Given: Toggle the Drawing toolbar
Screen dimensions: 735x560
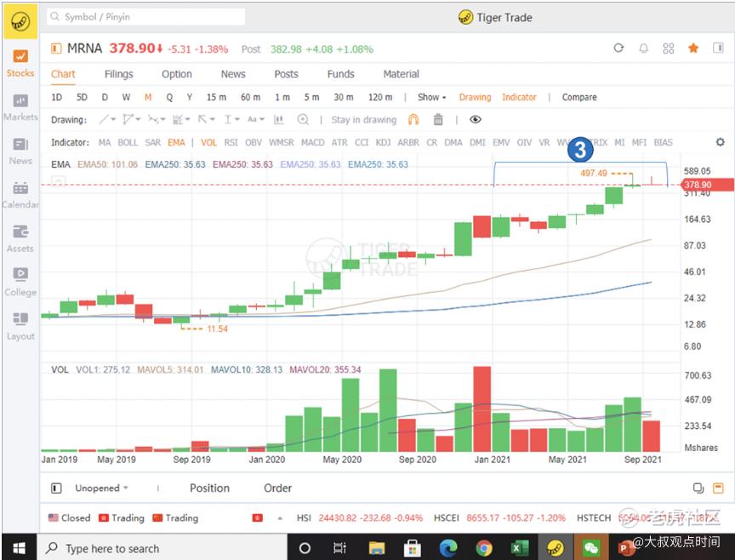Looking at the screenshot, I should (x=475, y=97).
